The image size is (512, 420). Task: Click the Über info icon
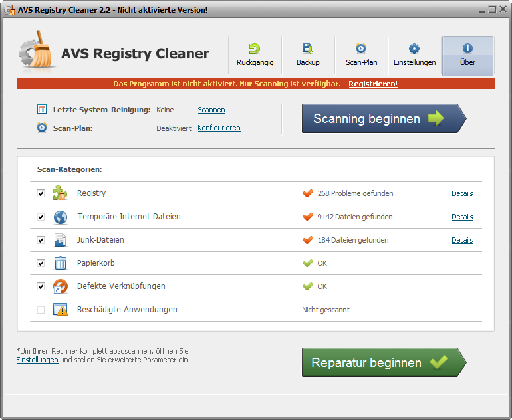[467, 49]
